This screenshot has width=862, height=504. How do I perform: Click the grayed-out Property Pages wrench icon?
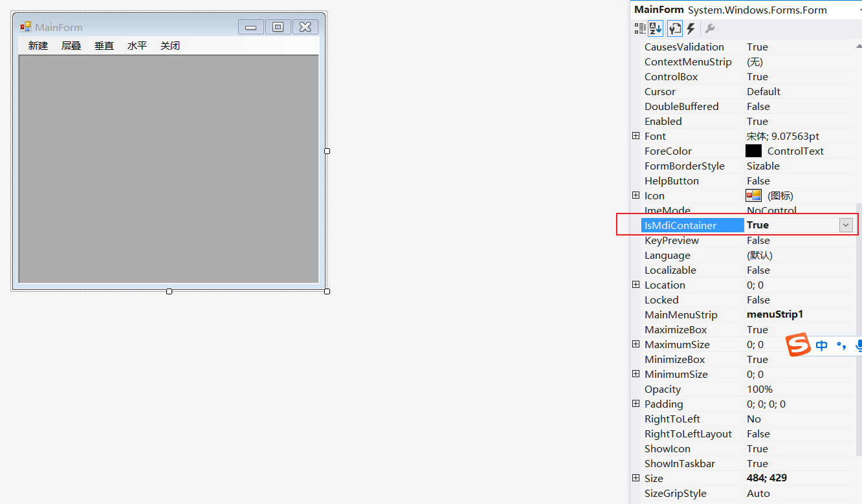tap(709, 28)
